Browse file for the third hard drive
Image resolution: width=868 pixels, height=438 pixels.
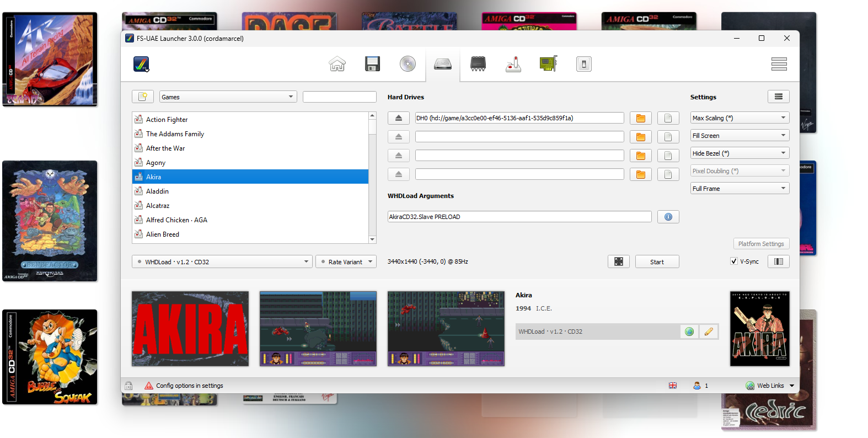(x=668, y=156)
